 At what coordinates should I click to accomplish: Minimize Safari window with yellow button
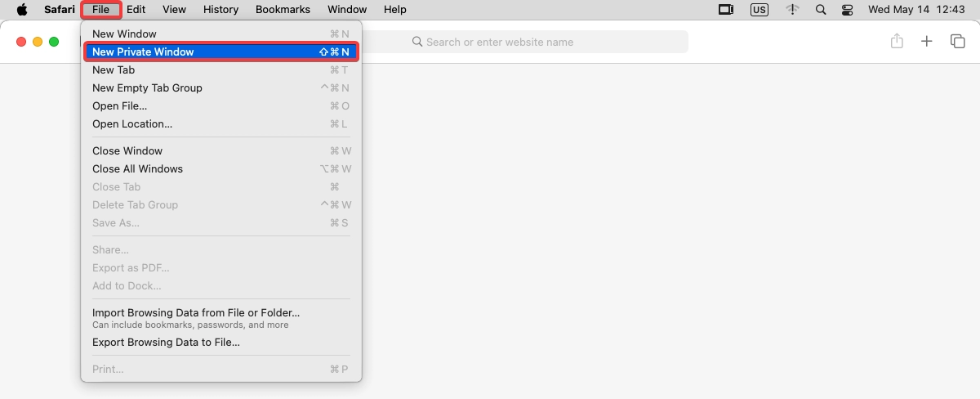(x=38, y=42)
